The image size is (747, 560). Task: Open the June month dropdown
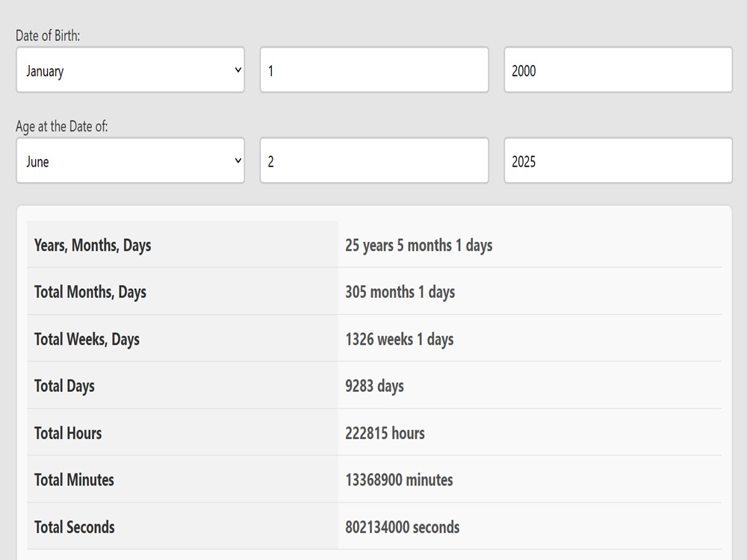click(130, 161)
